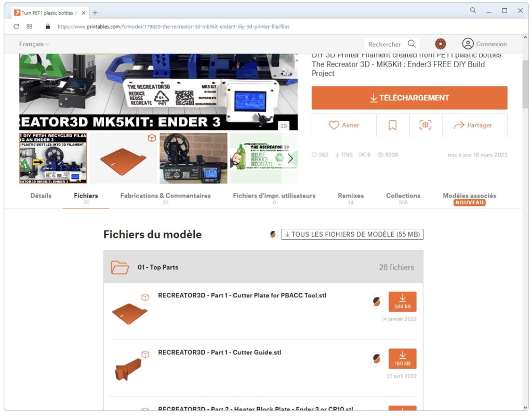Image resolution: width=532 pixels, height=416 pixels.
Task: Advance thumbnails with the next arrow
Action: tap(290, 159)
